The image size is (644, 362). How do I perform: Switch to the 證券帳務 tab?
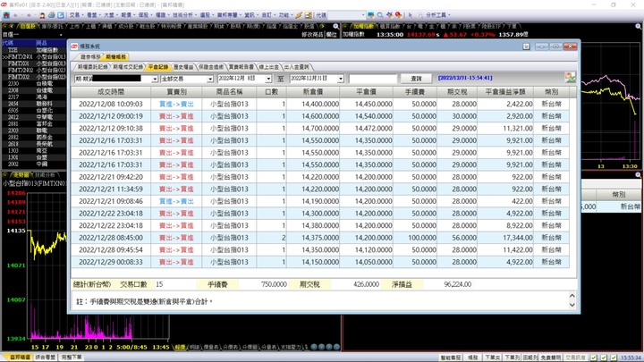click(90, 57)
